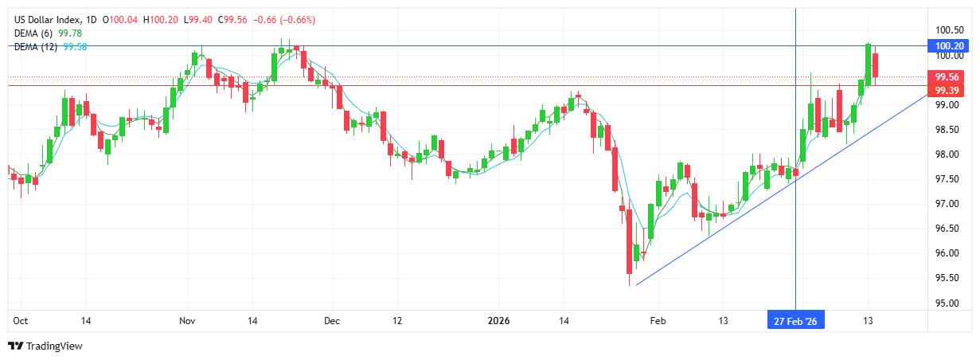Click the Dec label on time axis
The width and height of the screenshot is (980, 360).
332,322
